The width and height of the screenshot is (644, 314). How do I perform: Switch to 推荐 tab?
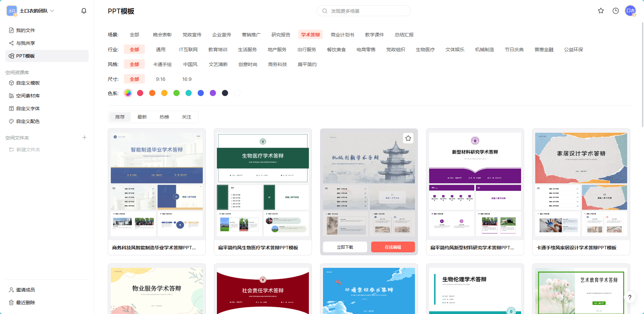120,117
